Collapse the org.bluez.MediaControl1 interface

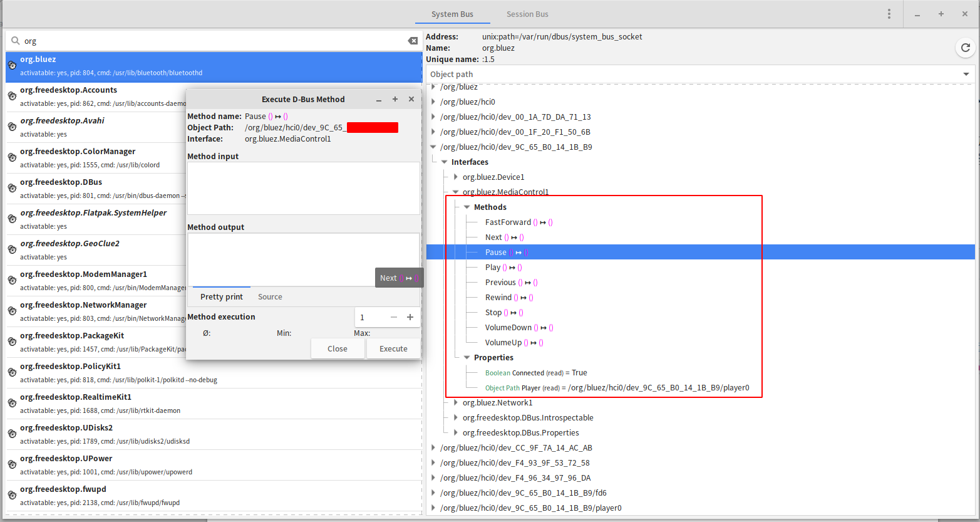tap(456, 192)
